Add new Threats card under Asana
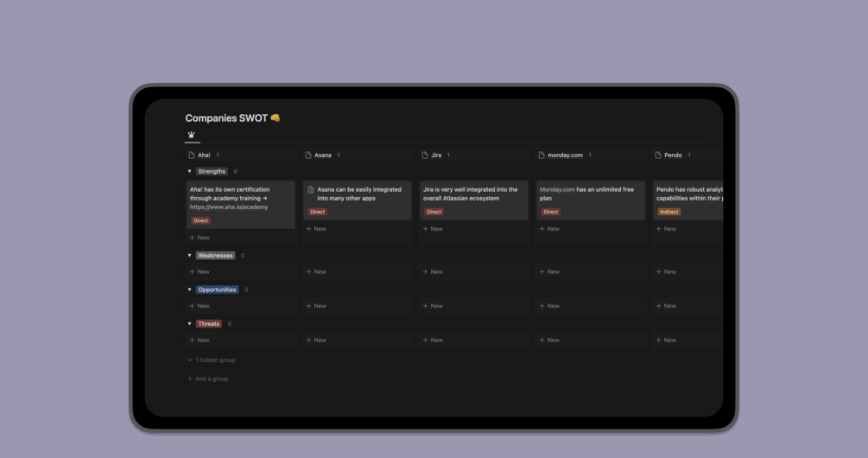This screenshot has height=458, width=868. [x=317, y=340]
